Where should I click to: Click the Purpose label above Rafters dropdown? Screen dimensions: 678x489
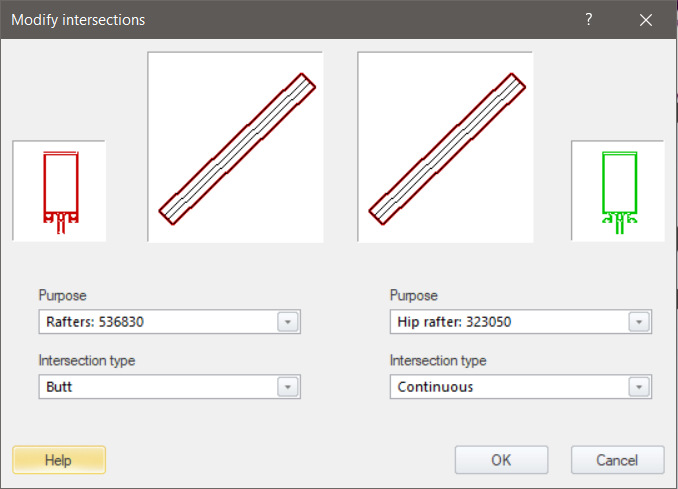pyautogui.click(x=63, y=296)
